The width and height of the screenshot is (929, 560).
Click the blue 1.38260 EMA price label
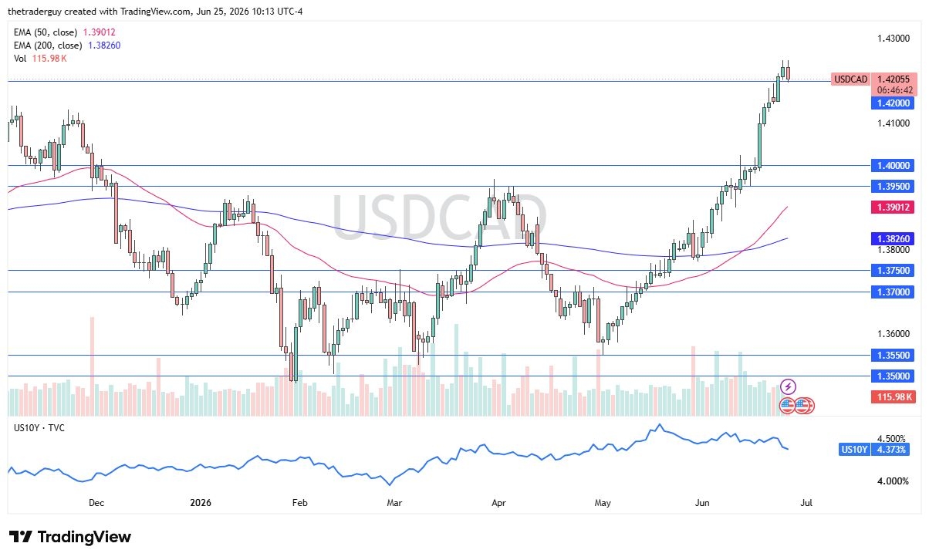pos(894,240)
